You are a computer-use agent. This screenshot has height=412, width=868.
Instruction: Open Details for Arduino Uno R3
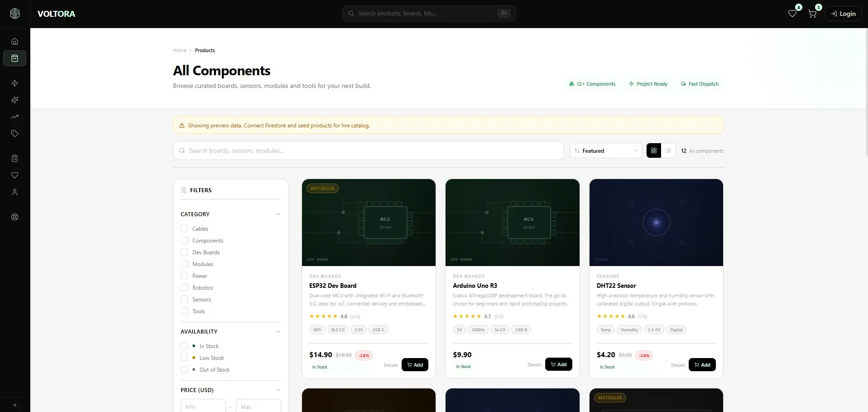(534, 364)
